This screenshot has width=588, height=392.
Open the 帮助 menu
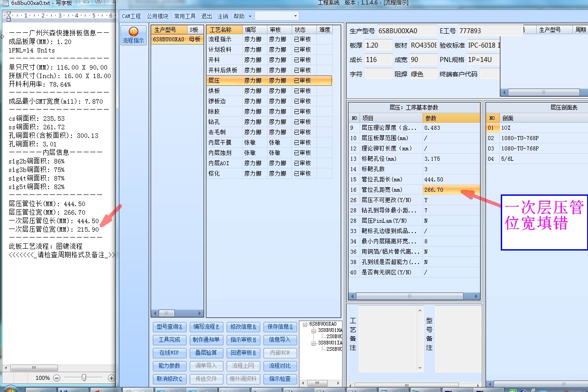[x=239, y=16]
